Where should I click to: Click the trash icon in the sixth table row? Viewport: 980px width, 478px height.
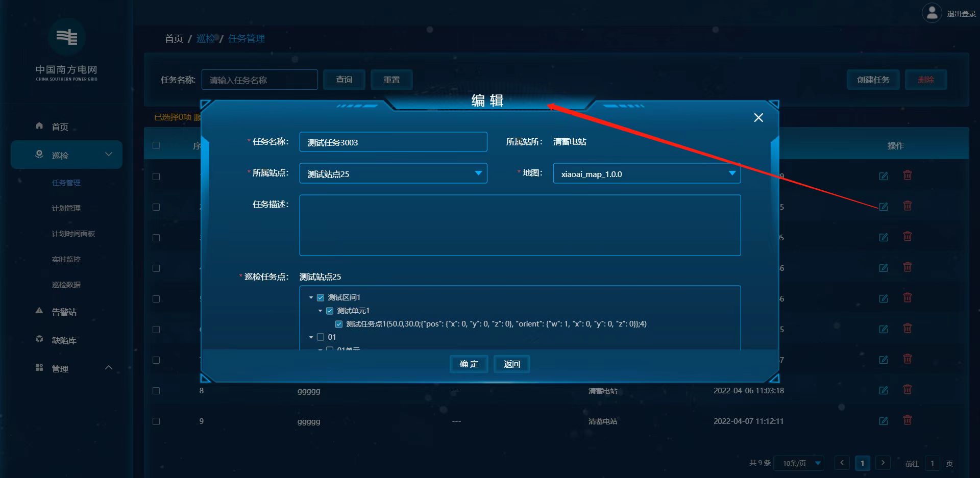(907, 329)
